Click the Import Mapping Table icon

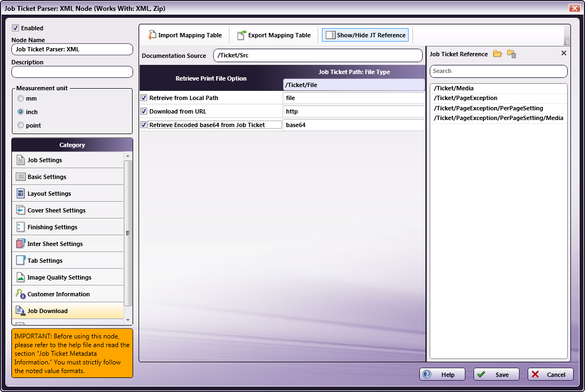[x=152, y=35]
